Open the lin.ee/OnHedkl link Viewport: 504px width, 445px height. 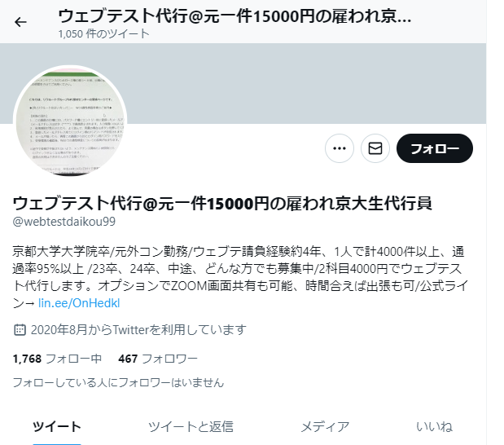[79, 303]
